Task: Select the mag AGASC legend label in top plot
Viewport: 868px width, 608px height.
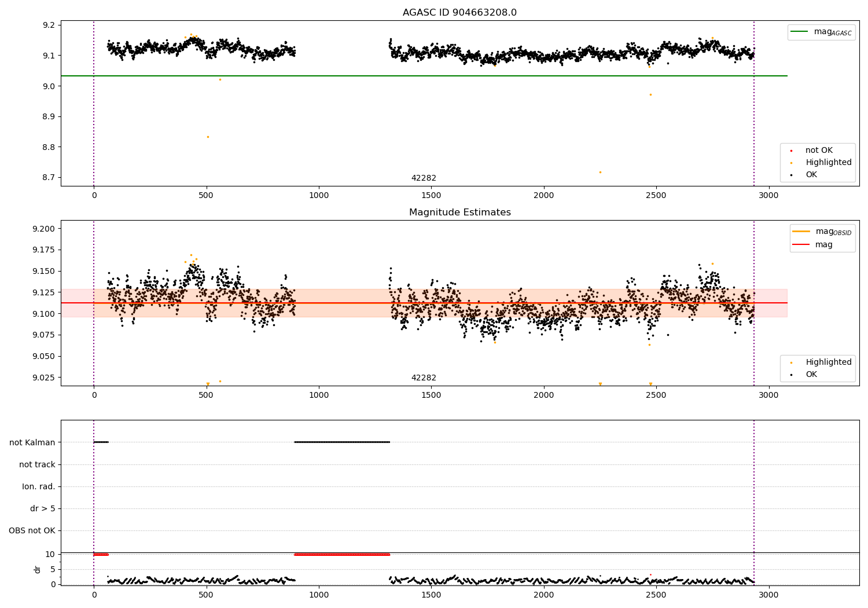Action: [833, 32]
